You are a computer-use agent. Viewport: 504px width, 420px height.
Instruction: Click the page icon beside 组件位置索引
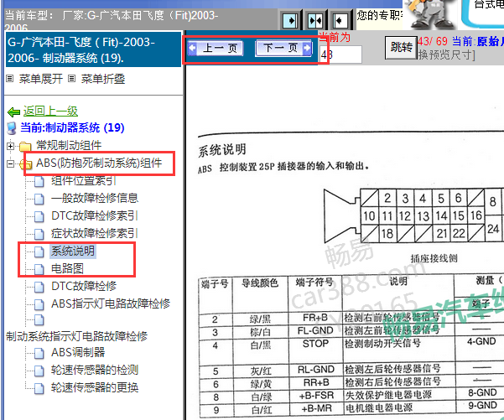(x=39, y=182)
